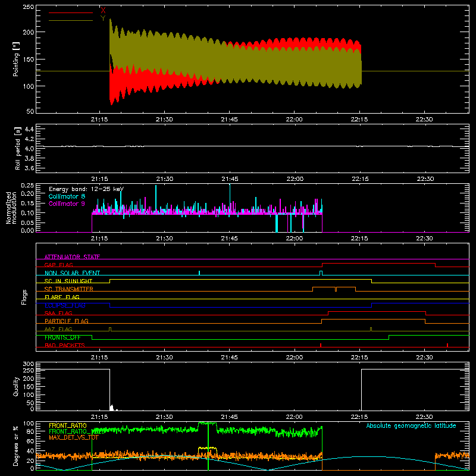Screen dimensions: 476x476
Task: Click the 22:00 tick under the Flags plot
Action: 294,358
